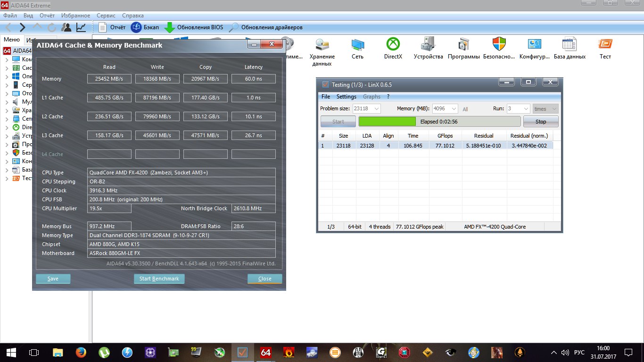Click the Stop button in LinX

[541, 122]
